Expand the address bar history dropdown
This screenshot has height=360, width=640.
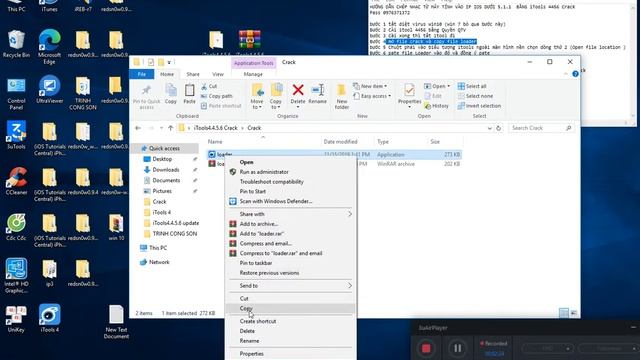point(489,128)
